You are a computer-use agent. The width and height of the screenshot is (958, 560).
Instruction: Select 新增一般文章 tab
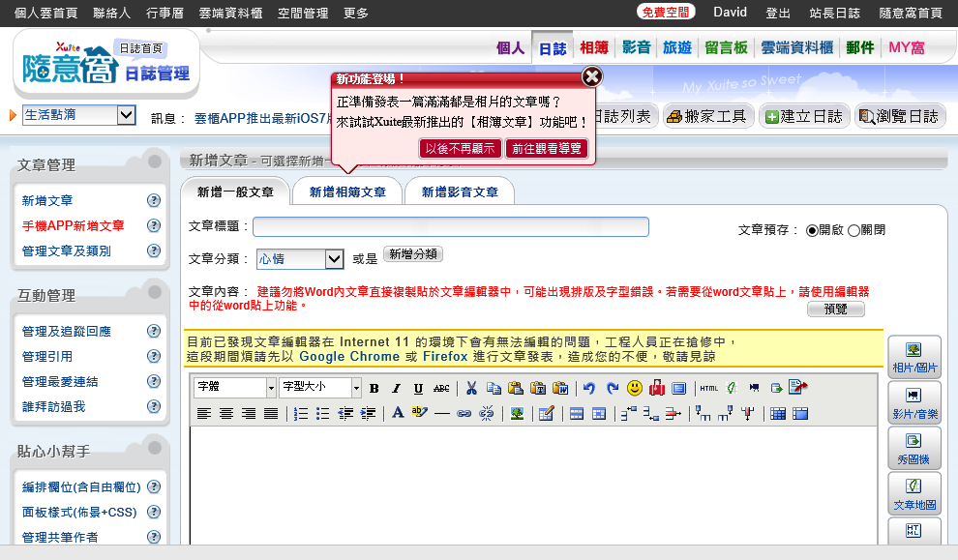tap(235, 192)
